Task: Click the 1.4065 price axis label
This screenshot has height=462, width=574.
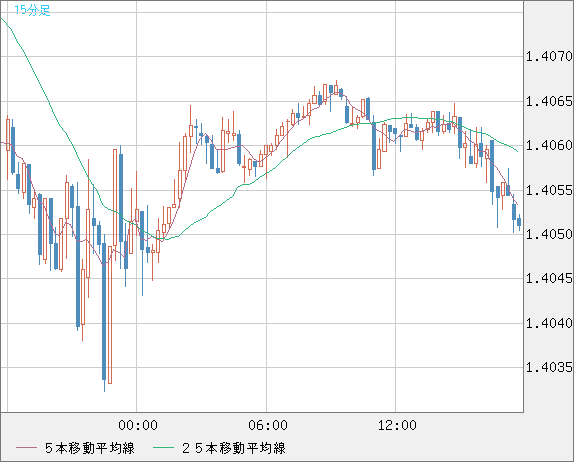Action: tap(549, 101)
